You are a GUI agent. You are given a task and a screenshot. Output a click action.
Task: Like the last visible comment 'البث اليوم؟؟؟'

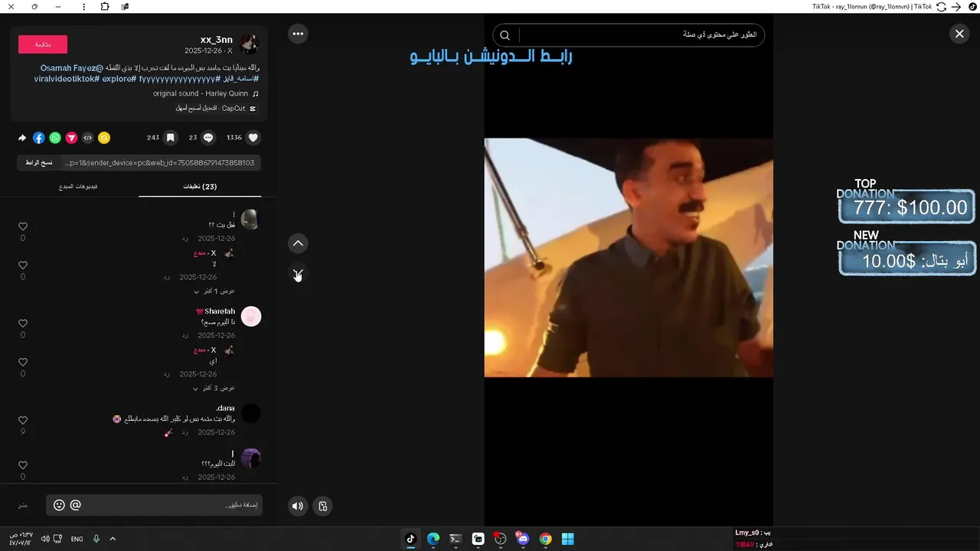[x=23, y=465]
